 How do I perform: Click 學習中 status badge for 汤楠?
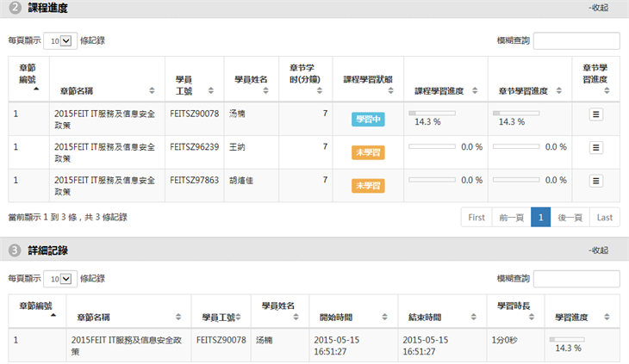click(x=368, y=120)
